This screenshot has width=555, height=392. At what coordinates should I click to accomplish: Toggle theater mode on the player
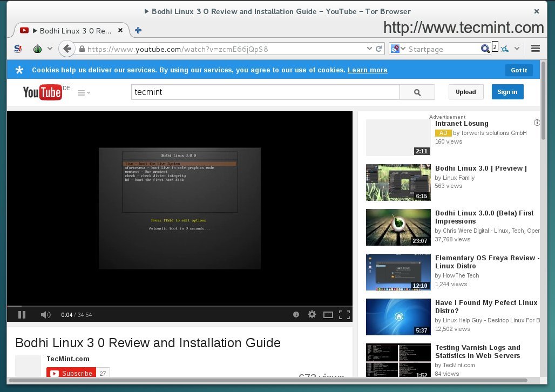coord(328,314)
